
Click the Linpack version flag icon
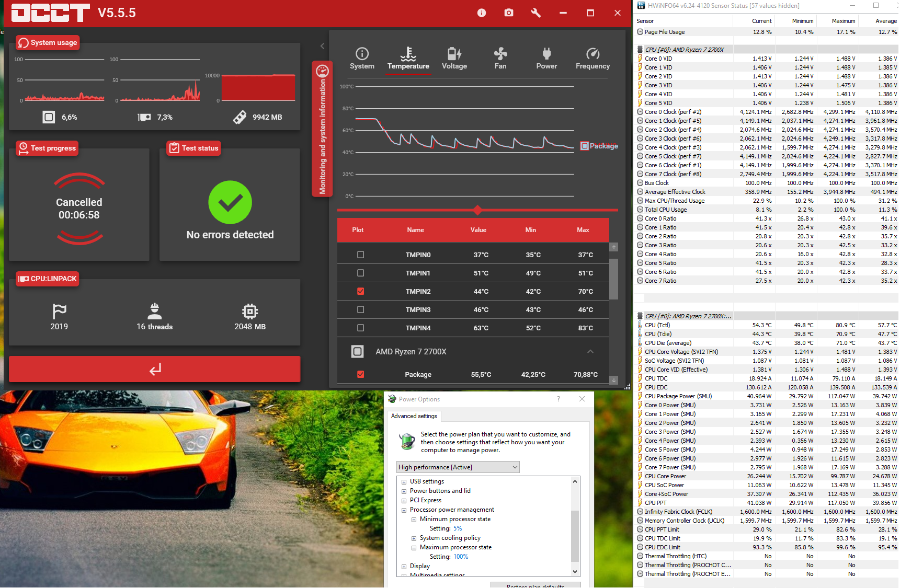(59, 312)
